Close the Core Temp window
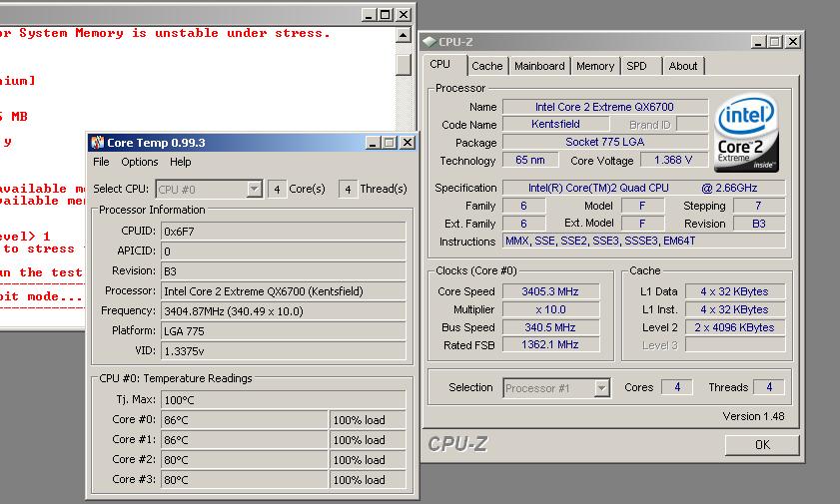 coord(408,143)
